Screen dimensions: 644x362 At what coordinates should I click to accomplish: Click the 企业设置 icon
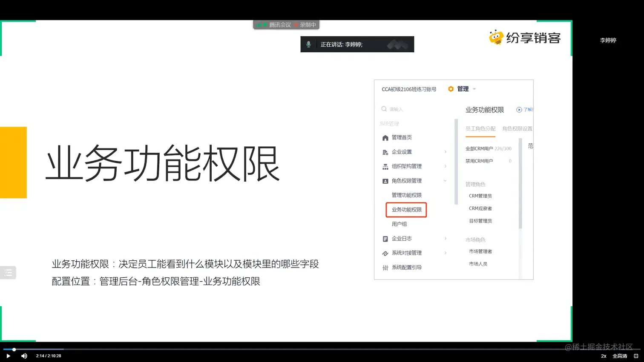[385, 152]
